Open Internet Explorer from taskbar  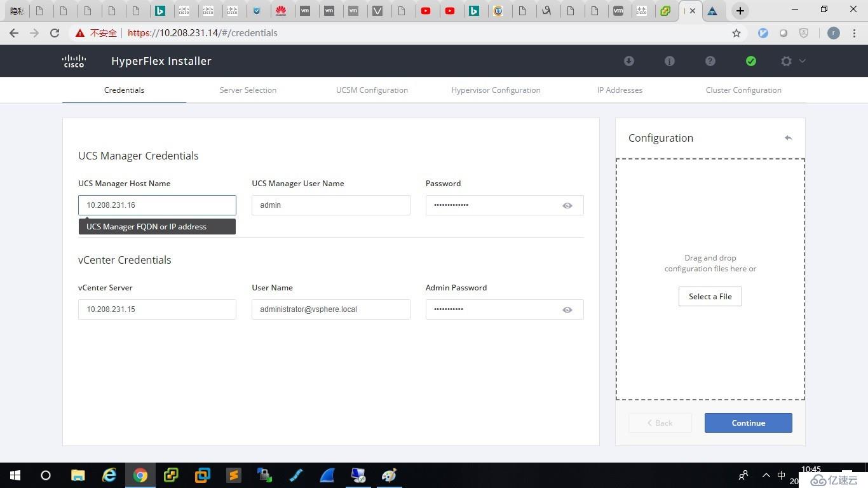109,475
